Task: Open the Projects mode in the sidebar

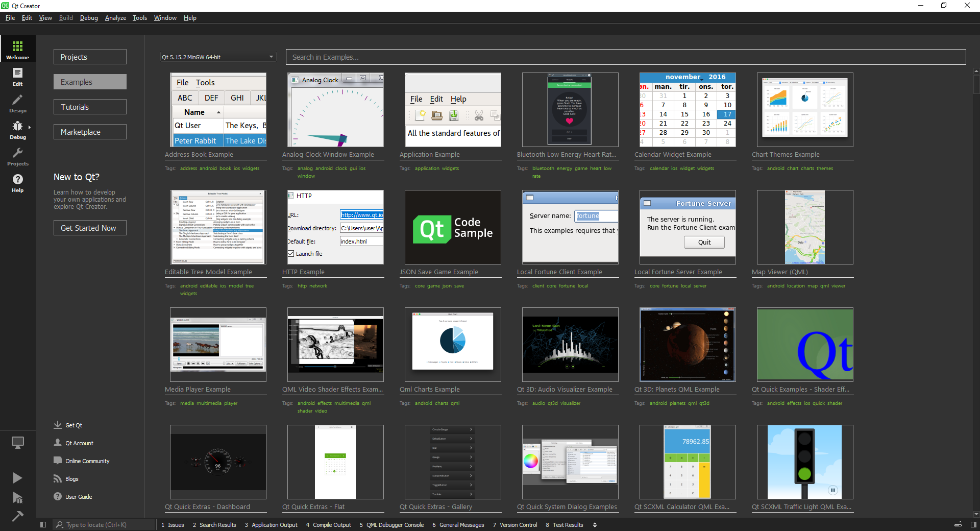Action: [18, 156]
